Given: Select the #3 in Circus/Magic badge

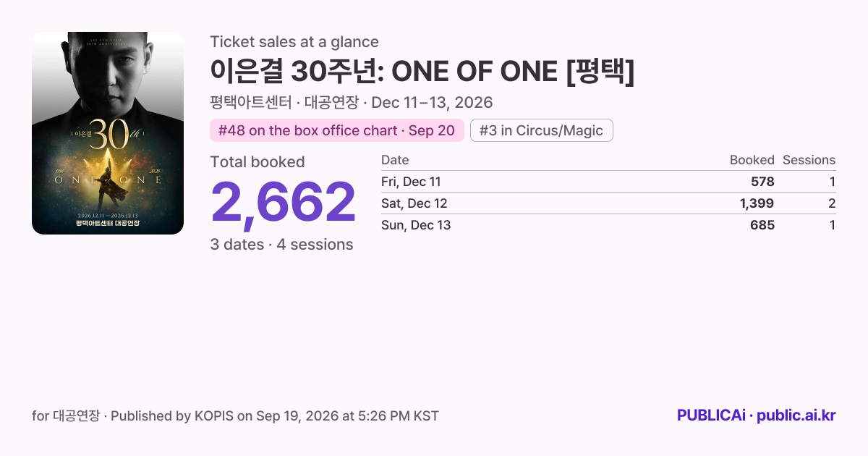Looking at the screenshot, I should click(x=542, y=130).
